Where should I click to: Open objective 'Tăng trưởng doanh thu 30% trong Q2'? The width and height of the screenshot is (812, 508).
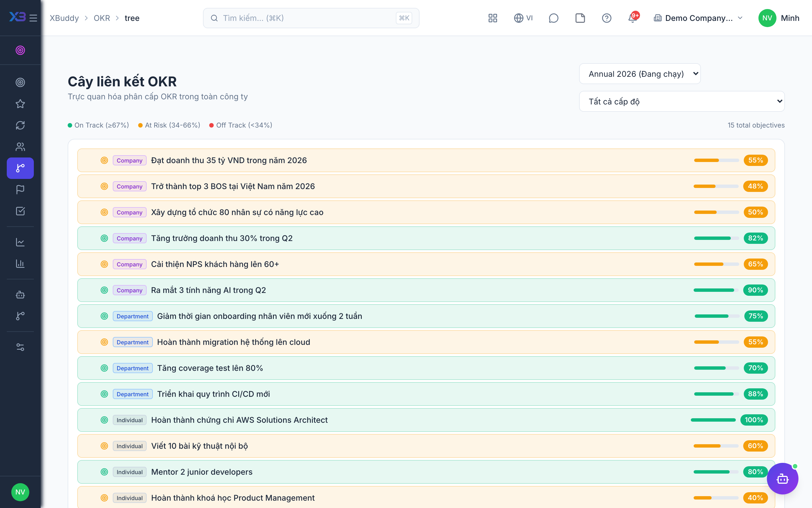426,238
